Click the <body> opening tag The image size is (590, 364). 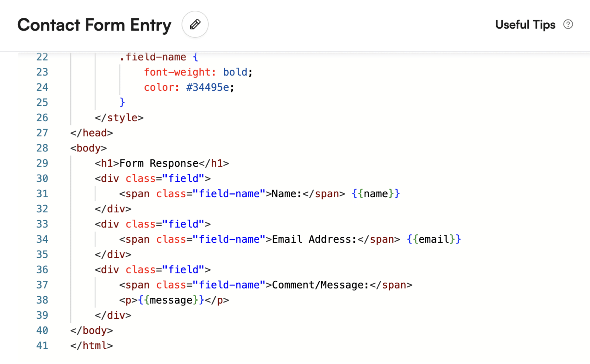[x=88, y=148]
